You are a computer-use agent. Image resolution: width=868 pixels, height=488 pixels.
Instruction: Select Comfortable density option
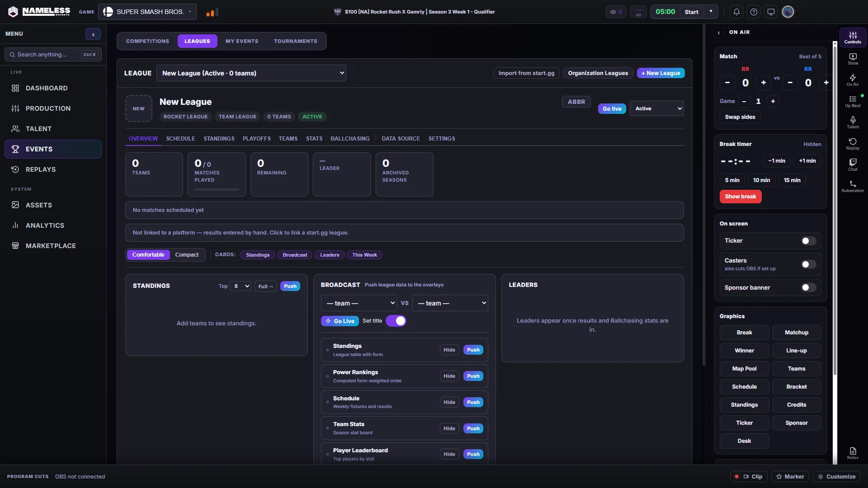coord(148,255)
